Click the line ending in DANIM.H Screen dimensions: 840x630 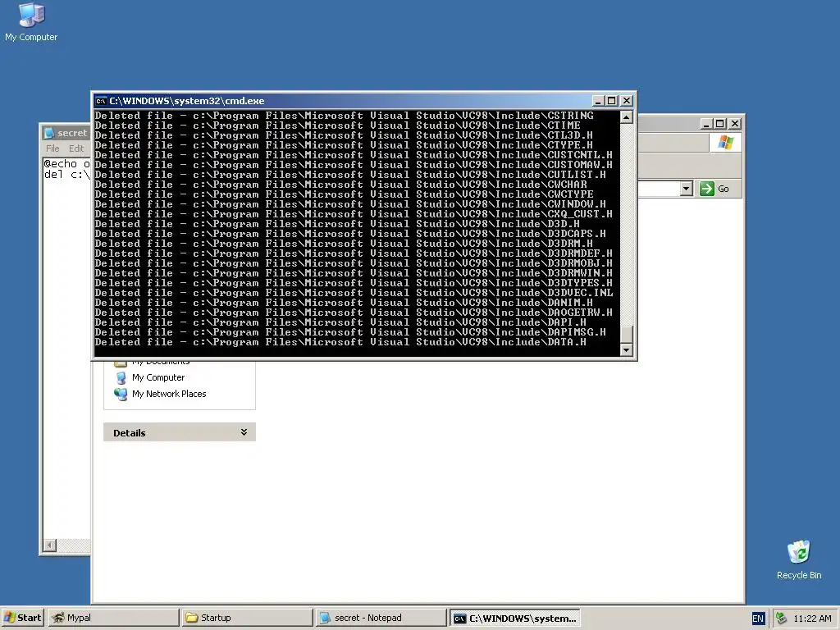pos(344,303)
